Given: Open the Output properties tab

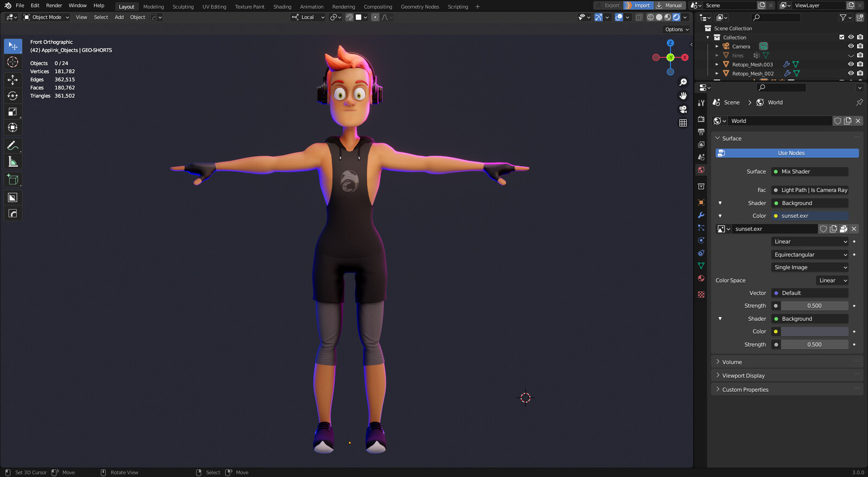Looking at the screenshot, I should coord(701,132).
